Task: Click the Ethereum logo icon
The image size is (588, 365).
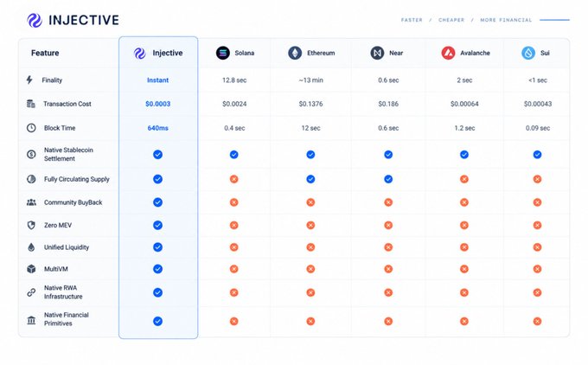Action: (295, 53)
